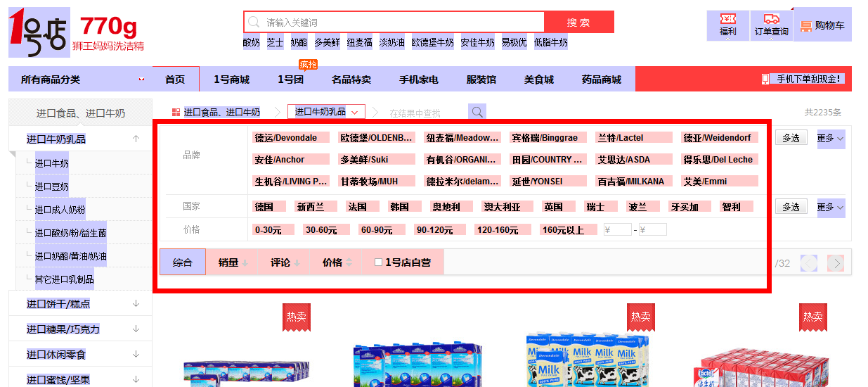Open 进口成人奶粉 subcategory
Image resolution: width=868 pixels, height=387 pixels.
[x=60, y=210]
